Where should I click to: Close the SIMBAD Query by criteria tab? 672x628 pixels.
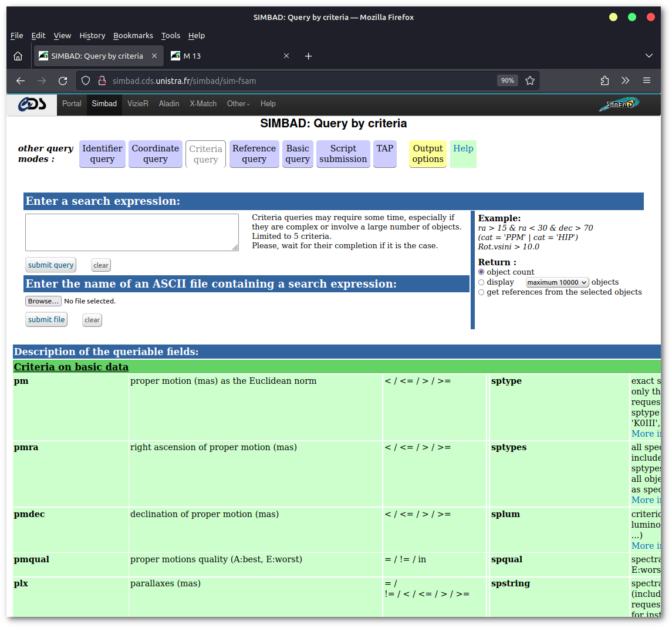tap(154, 56)
